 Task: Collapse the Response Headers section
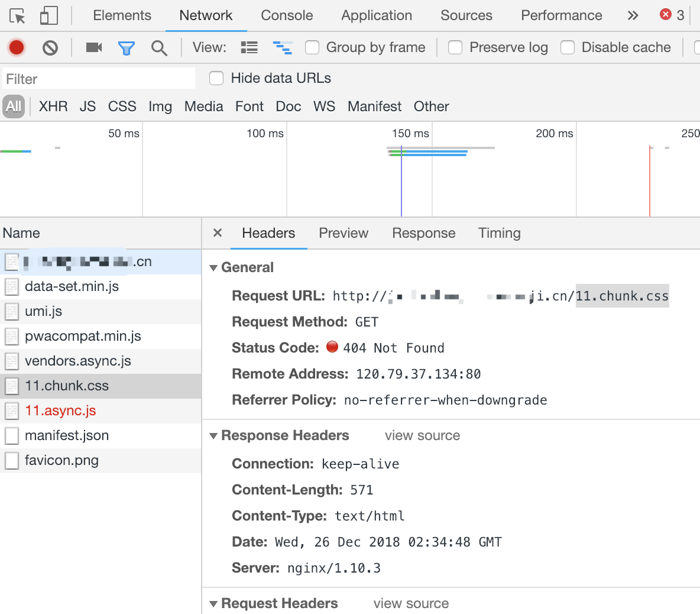tap(213, 435)
